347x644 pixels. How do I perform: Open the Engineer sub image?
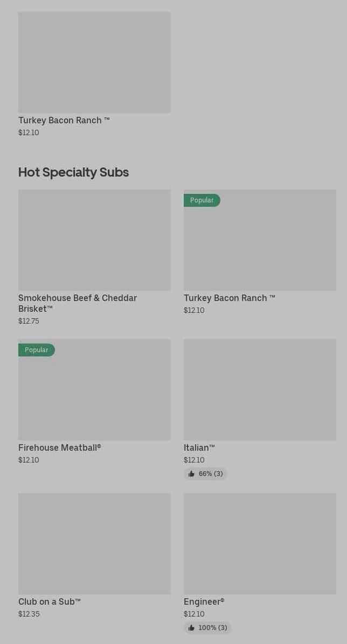[260, 544]
